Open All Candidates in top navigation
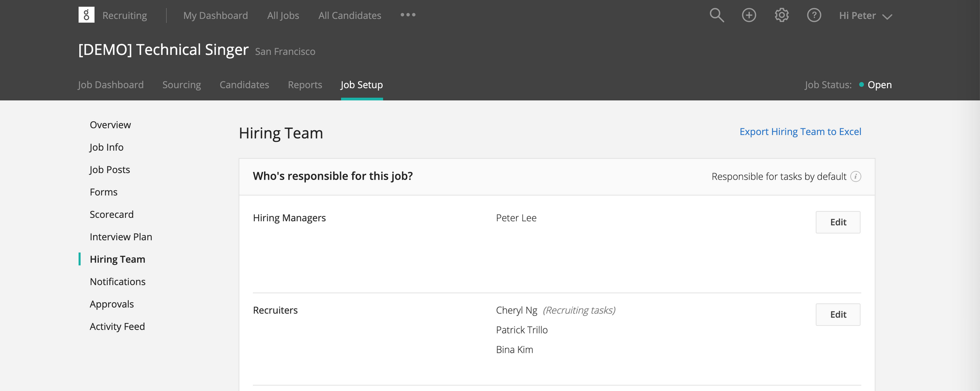 click(349, 16)
